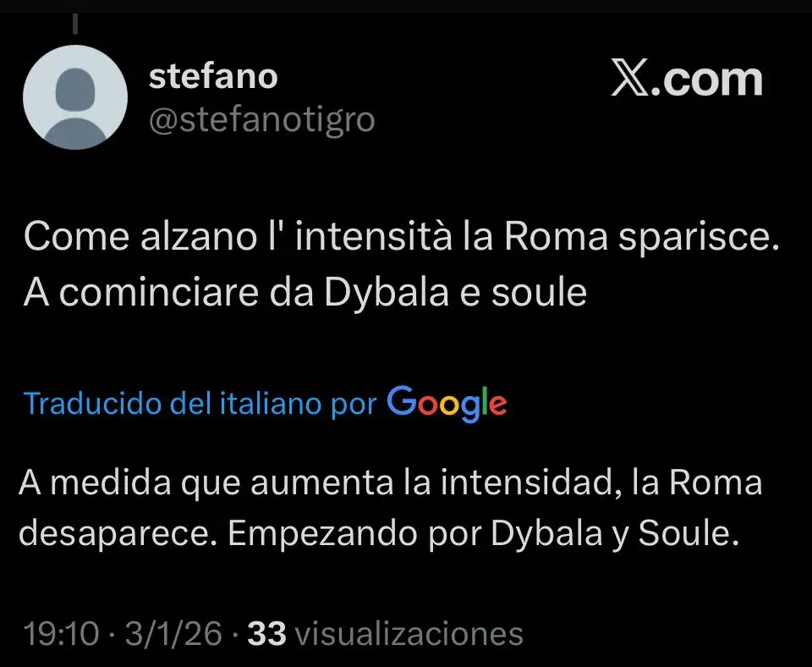This screenshot has width=812, height=667.
Task: Click the "visualizaciones" label
Action: click(x=411, y=633)
